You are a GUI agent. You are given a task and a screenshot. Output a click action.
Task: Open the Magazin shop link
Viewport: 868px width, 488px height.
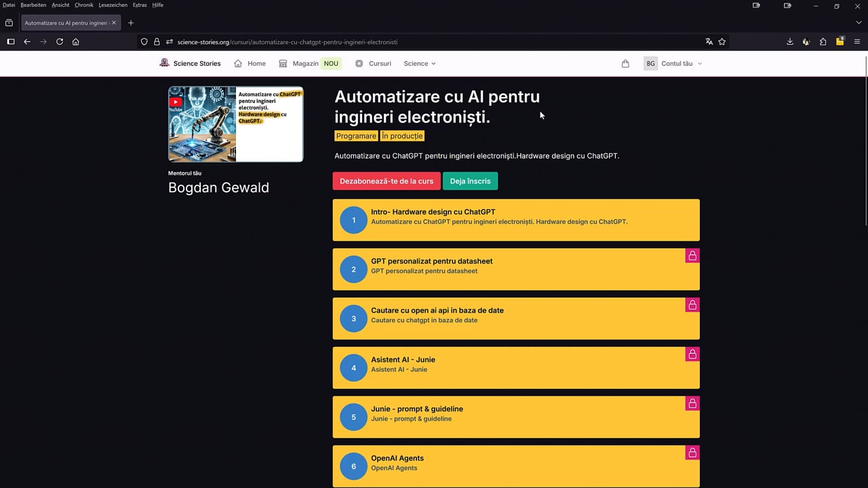pos(309,64)
